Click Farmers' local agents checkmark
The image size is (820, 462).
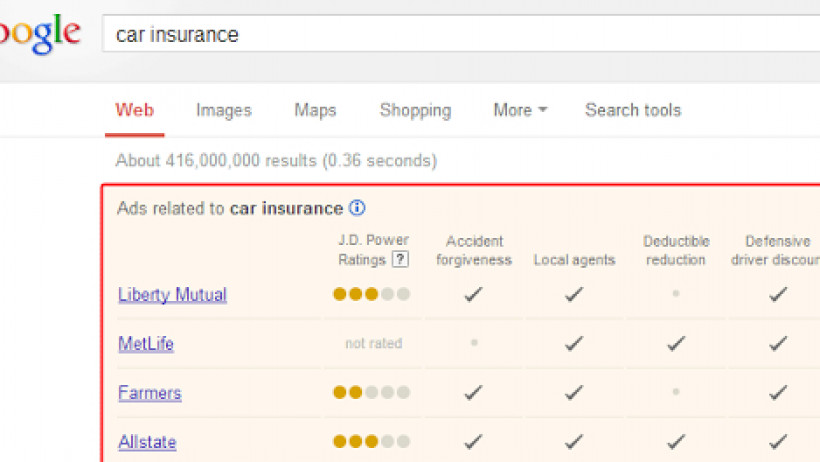tap(574, 392)
